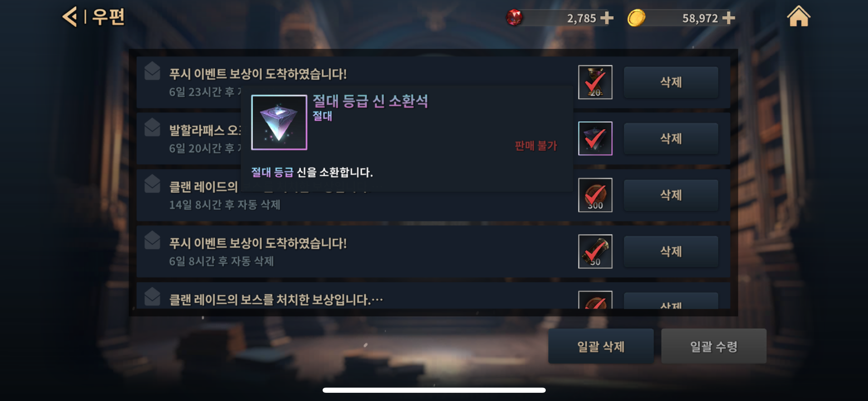868x401 pixels.
Task: Click the 절대 등급 신 소환석 tooltip image
Action: coord(279,122)
